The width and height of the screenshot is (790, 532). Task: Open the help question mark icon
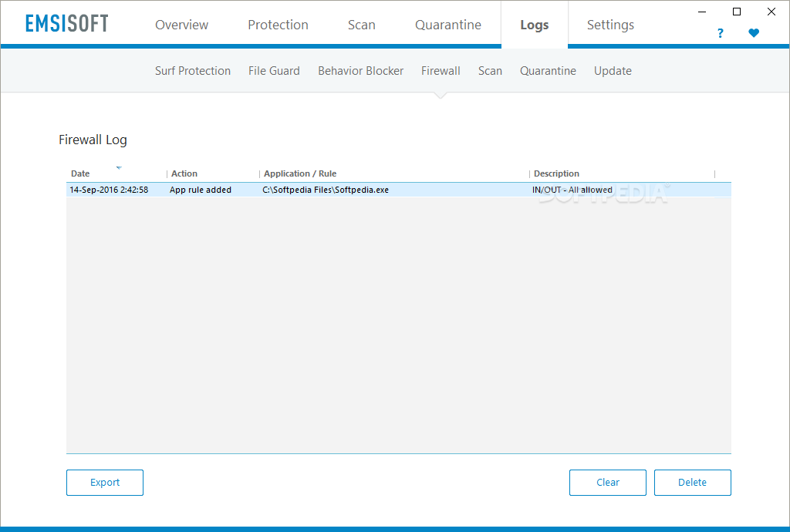[720, 33]
